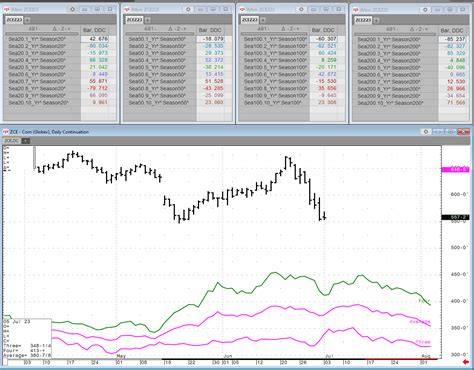Click value -43.285 in Sea50 window
This screenshot has width=474, height=370.
(214, 88)
